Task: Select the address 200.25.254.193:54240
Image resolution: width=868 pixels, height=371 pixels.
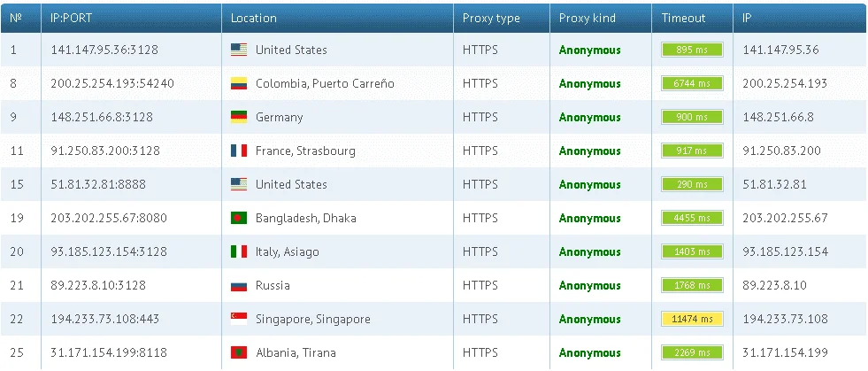Action: (112, 83)
